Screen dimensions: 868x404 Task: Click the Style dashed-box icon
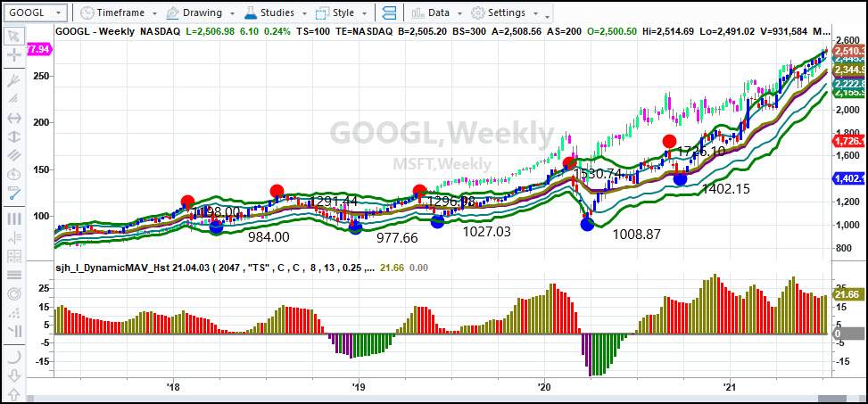[322, 12]
